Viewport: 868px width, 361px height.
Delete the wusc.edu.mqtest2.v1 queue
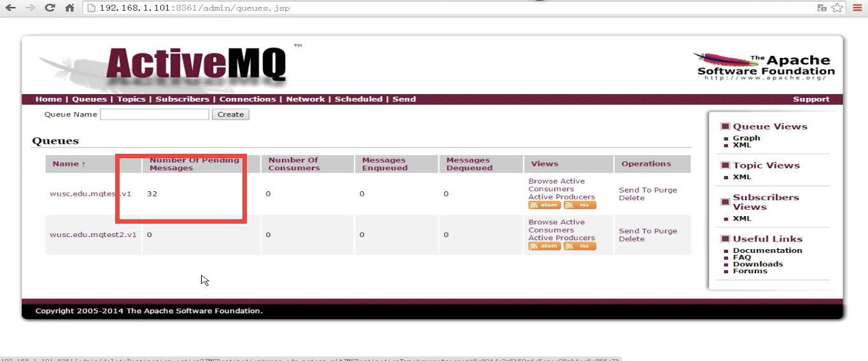tap(631, 239)
